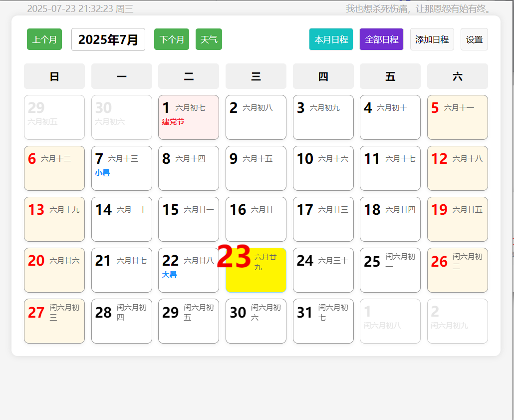This screenshot has width=514, height=420.
Task: Click the 三 Wednesday column header
Action: (256, 76)
